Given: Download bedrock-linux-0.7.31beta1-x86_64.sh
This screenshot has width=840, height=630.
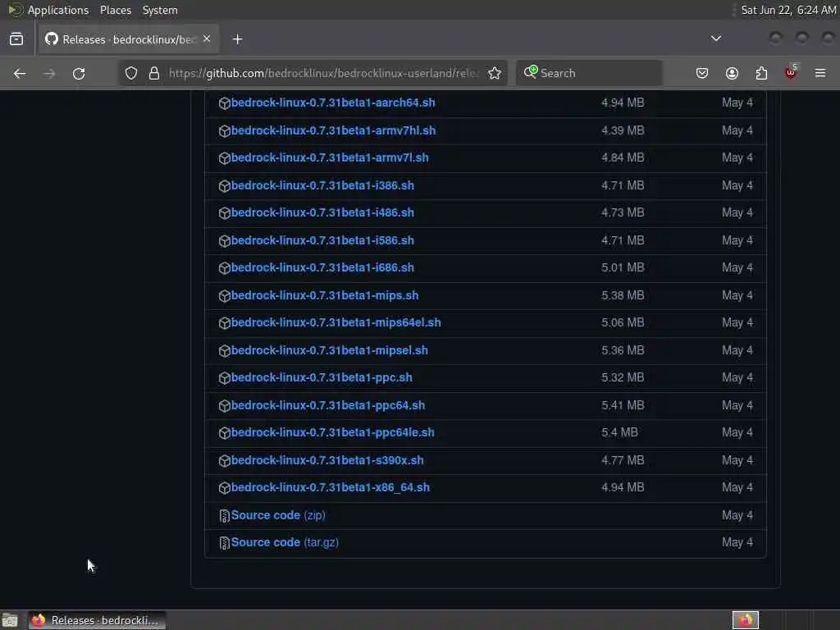Looking at the screenshot, I should [x=330, y=487].
